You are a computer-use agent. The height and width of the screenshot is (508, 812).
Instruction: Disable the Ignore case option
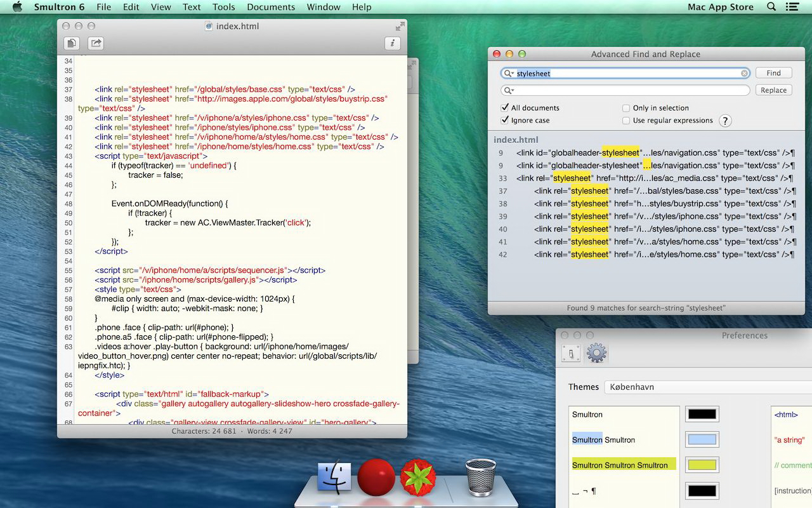(x=505, y=121)
